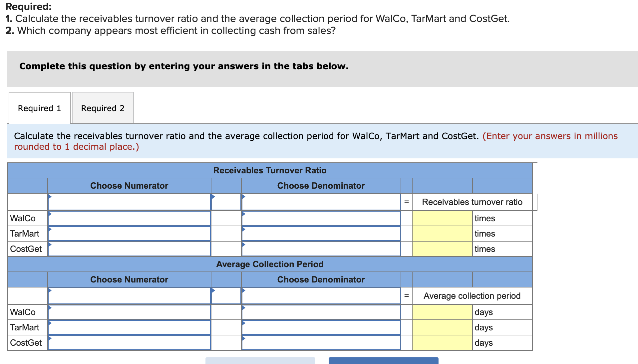Expand the TarMart collection period numerator dropdown
The height and width of the screenshot is (364, 638).
130,327
